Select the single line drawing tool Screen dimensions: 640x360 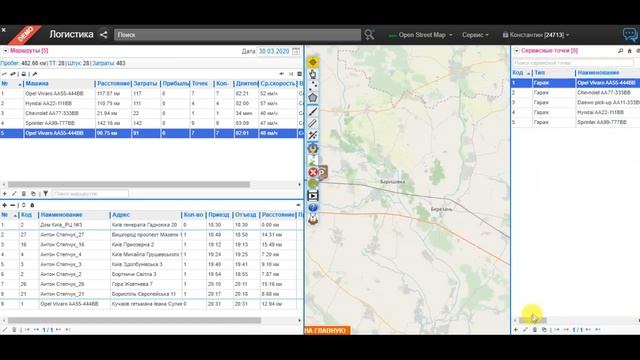pos(313,111)
